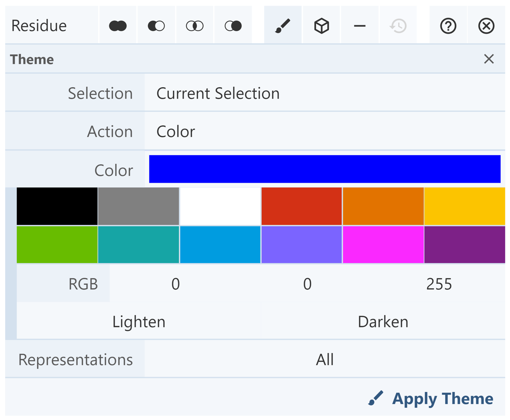Open the cube representation tool
Viewport: 510px width, 420px height.
pyautogui.click(x=321, y=26)
